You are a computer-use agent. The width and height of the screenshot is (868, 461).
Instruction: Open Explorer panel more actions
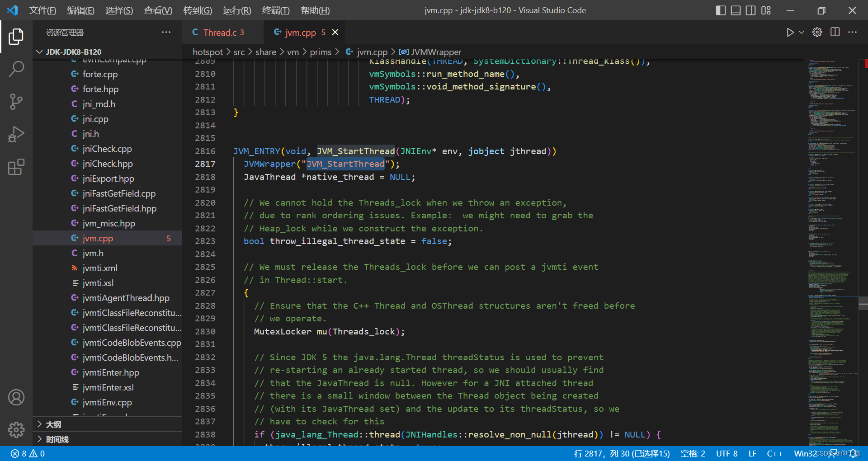tap(166, 33)
